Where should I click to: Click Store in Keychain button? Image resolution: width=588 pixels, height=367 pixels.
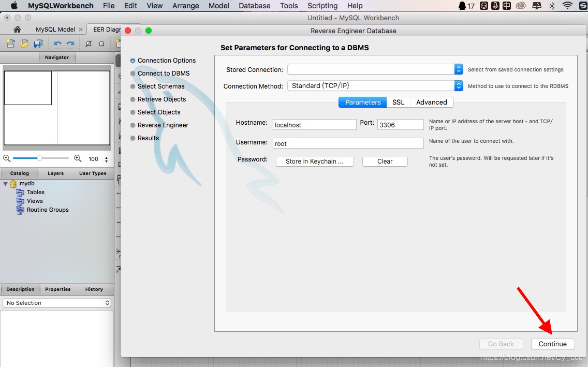[x=315, y=161]
